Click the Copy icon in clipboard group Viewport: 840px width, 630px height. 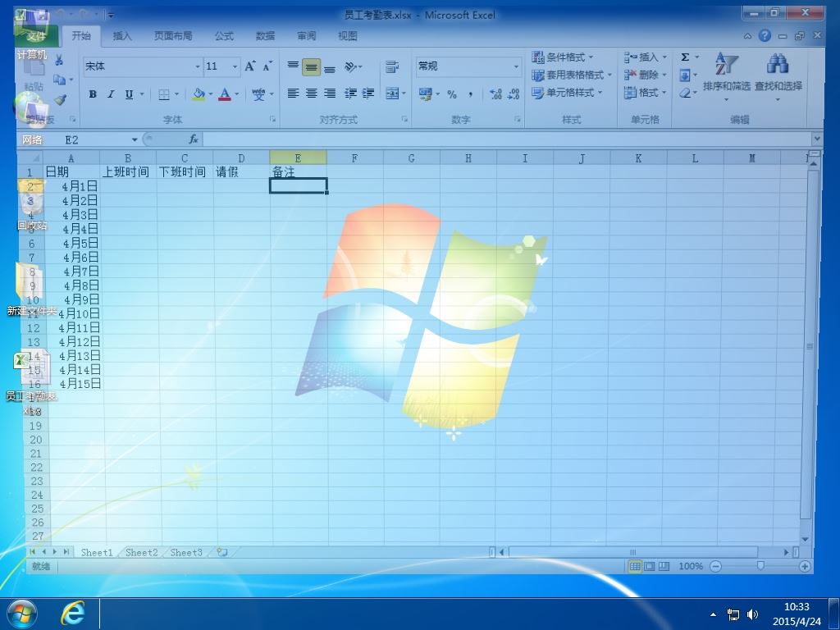coord(59,80)
